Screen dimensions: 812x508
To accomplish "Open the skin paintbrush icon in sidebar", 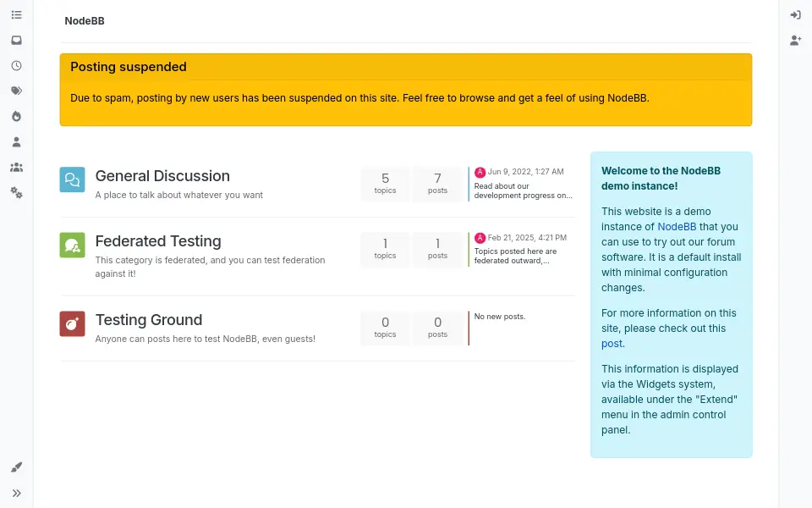I will pos(17,467).
